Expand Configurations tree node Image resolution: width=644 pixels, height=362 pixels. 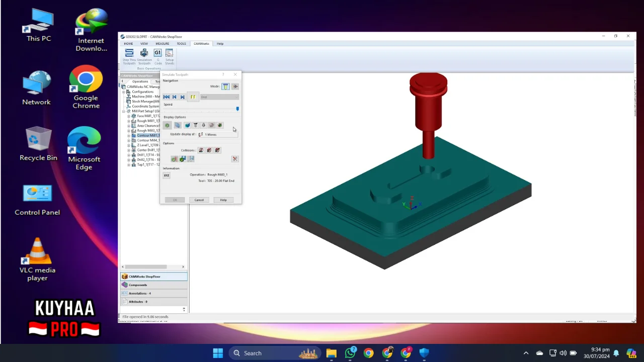(x=124, y=92)
